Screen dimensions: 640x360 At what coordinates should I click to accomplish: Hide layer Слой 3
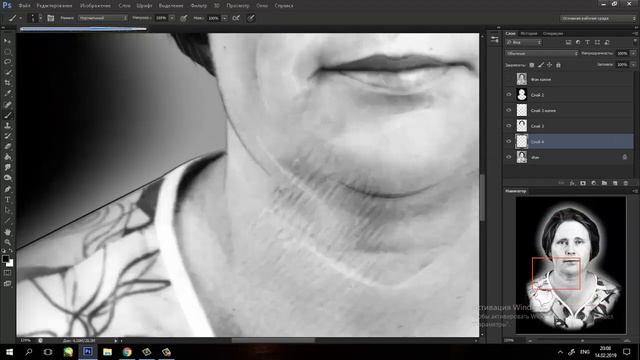coord(509,126)
